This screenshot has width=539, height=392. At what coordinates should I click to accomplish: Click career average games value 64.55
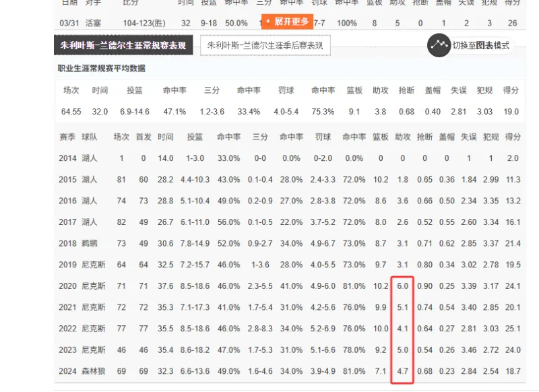tap(71, 112)
